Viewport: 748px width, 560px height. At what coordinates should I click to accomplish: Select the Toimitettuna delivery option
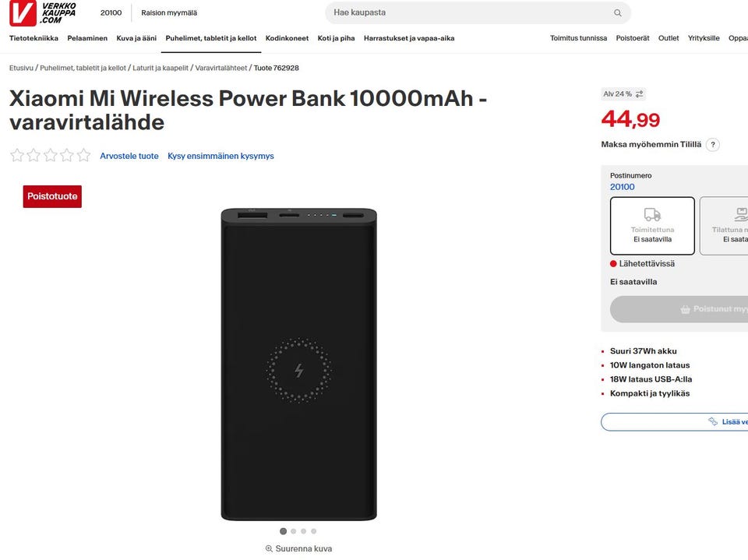point(652,226)
